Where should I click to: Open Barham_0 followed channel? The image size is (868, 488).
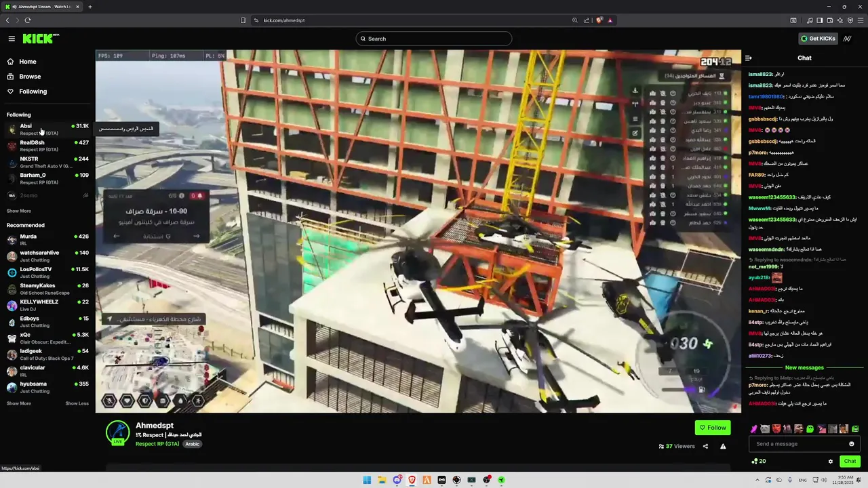coord(47,178)
